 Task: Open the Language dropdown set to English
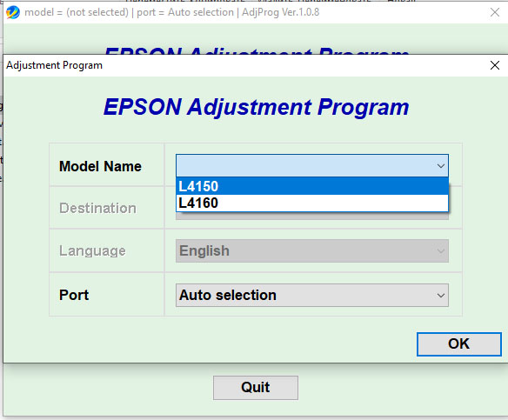point(312,251)
